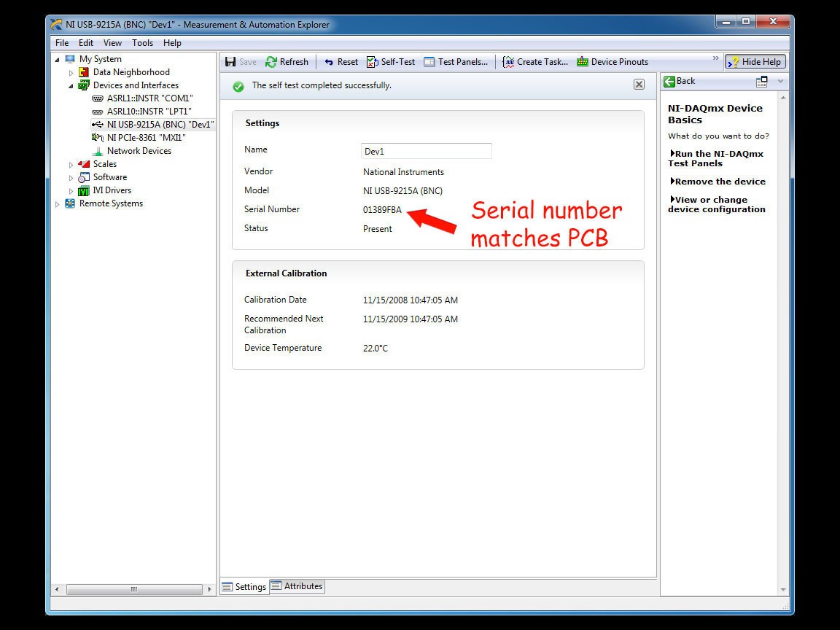Viewport: 840px width, 630px height.
Task: Click calibration date 11/15/2008 value
Action: coord(411,300)
